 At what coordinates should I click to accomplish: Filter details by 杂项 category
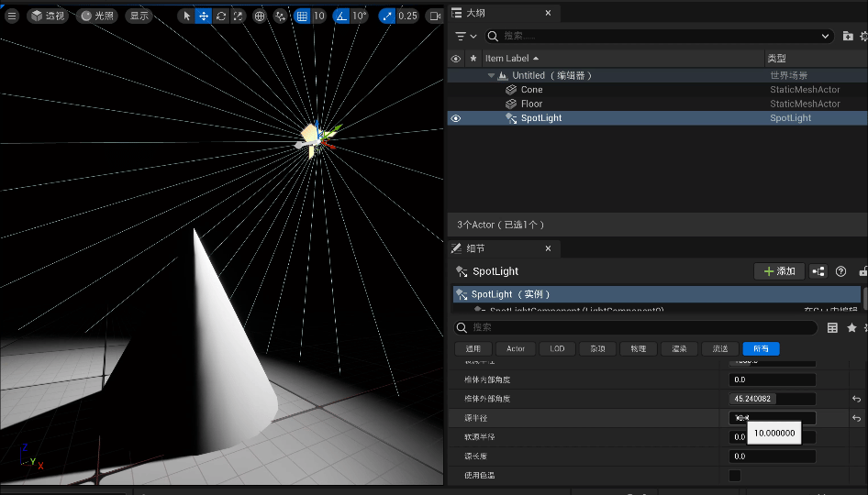[597, 349]
